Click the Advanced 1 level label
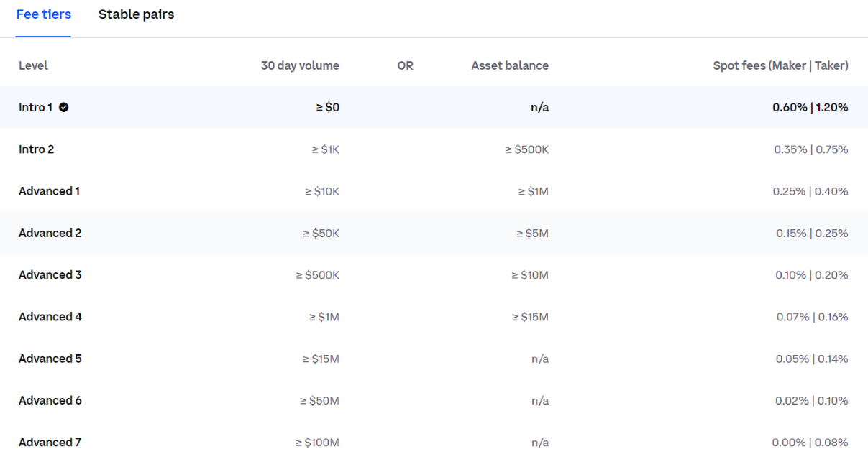868x462 pixels. click(49, 191)
